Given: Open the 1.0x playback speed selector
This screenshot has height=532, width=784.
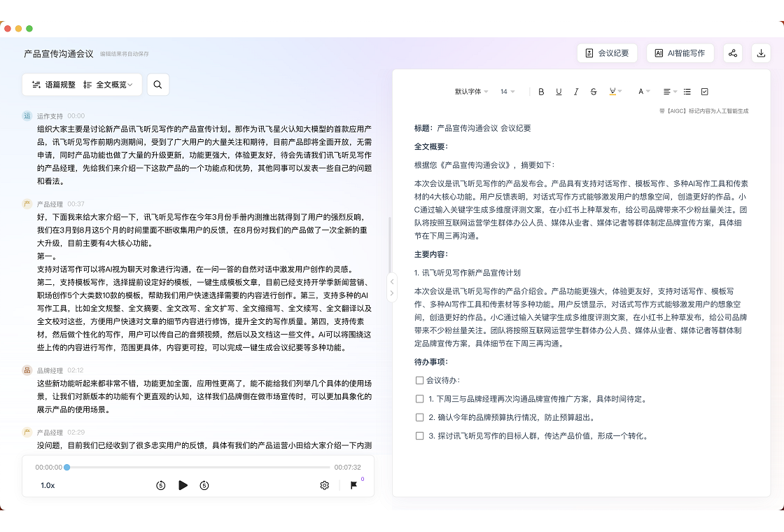Looking at the screenshot, I should click(x=48, y=485).
